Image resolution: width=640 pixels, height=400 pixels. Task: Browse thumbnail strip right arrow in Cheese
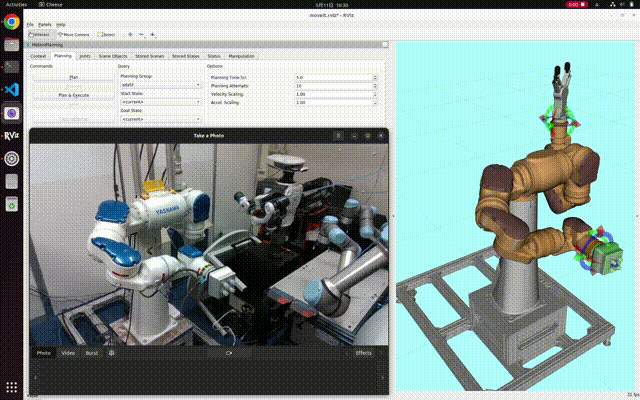click(382, 378)
